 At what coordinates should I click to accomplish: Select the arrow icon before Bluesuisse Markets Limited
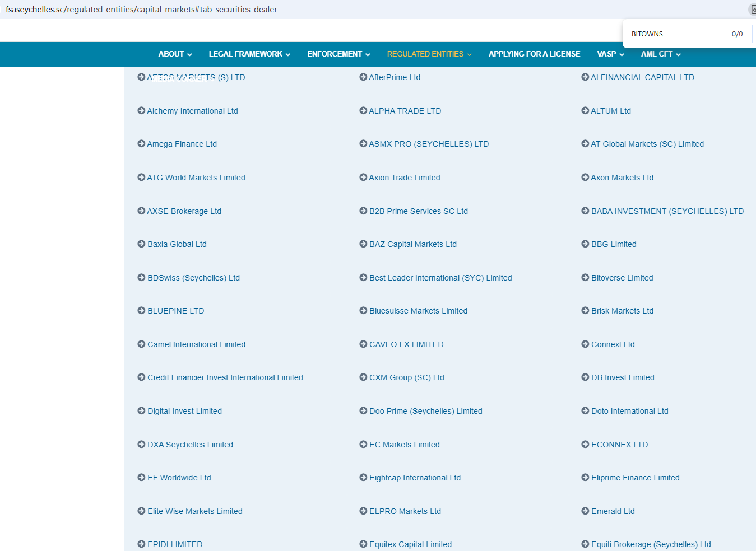click(x=363, y=311)
